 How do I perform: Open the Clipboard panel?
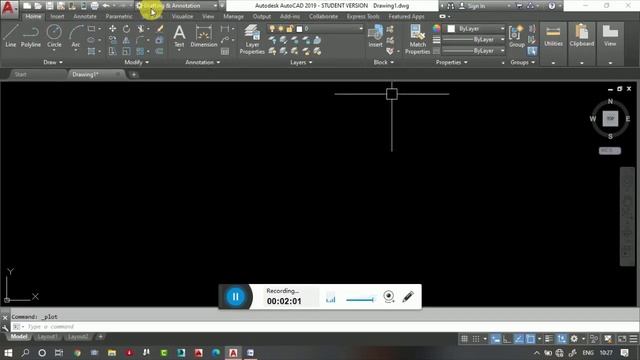point(582,43)
